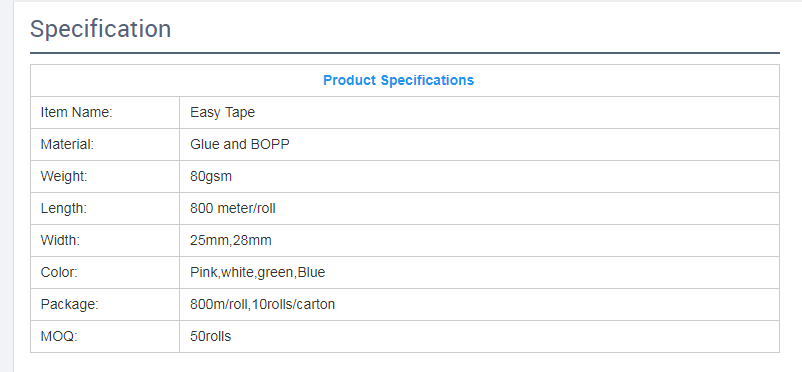The width and height of the screenshot is (802, 372).
Task: Click the 800m/roll,10rolls/carton value
Action: point(262,304)
